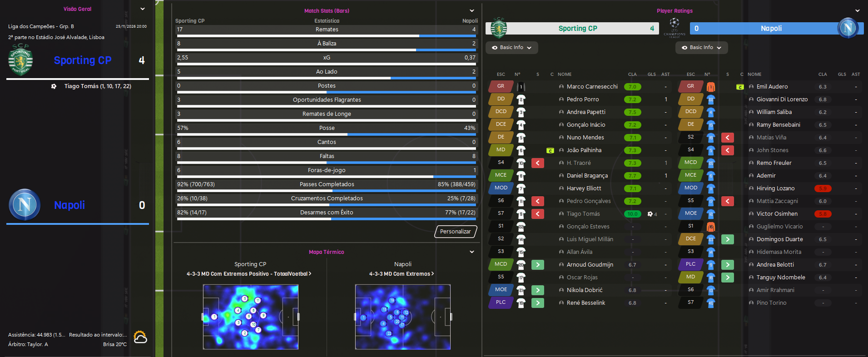The image size is (868, 357).
Task: Open Napoli's 4-3-3 MD Com Extremos formation link
Action: 402,274
